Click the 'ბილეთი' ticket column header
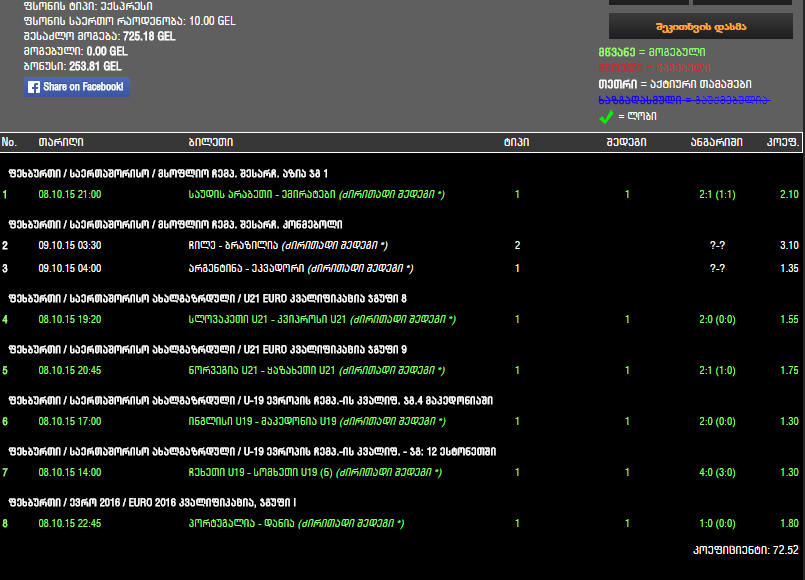The height and width of the screenshot is (580, 805). point(211,142)
